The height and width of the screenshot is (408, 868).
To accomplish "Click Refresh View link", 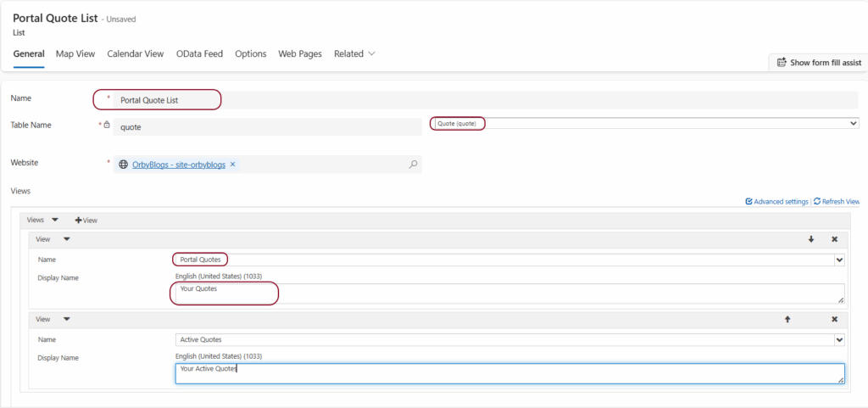I will click(x=837, y=202).
